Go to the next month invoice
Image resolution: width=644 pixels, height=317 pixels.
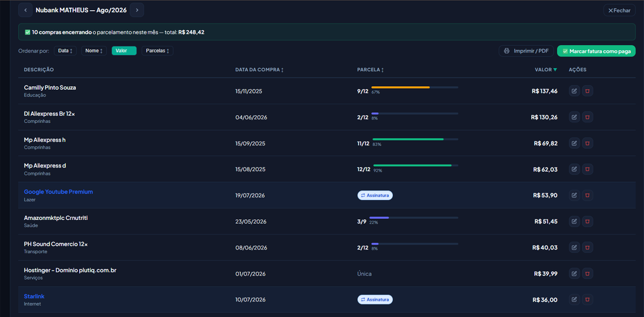point(137,10)
